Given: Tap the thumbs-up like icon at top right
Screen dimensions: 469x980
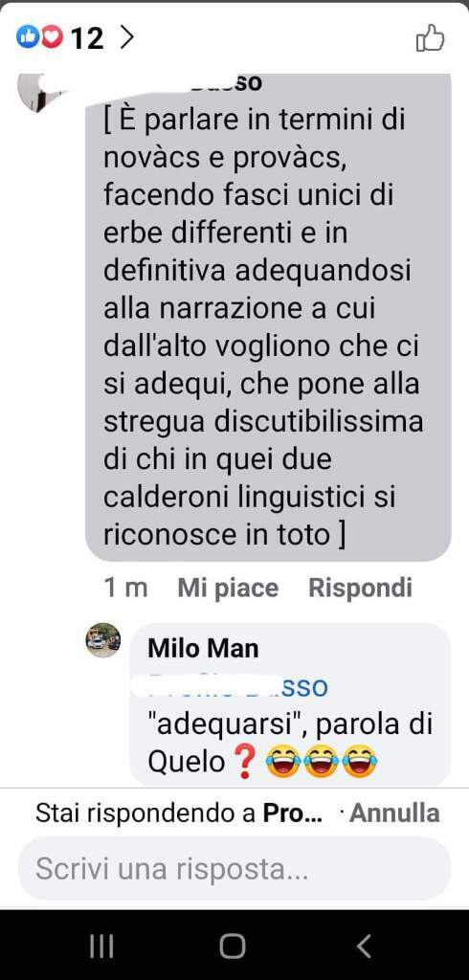Looking at the screenshot, I should [x=430, y=37].
